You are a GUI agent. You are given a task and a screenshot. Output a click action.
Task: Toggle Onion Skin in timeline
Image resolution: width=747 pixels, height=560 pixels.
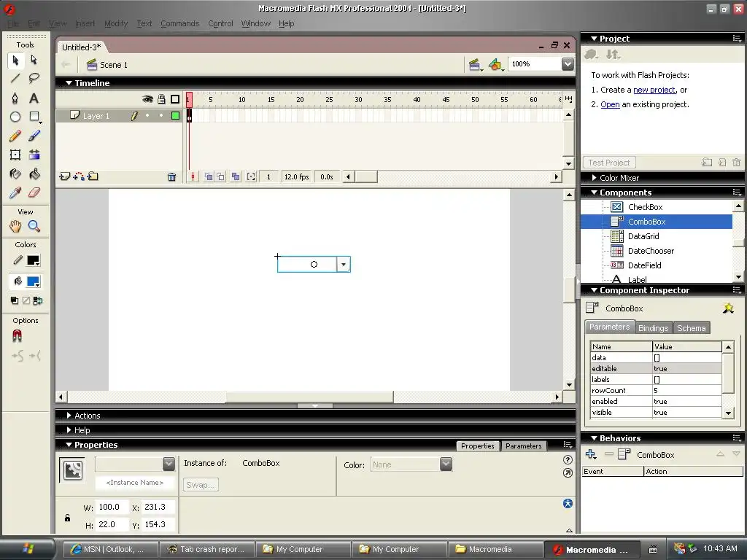click(209, 176)
